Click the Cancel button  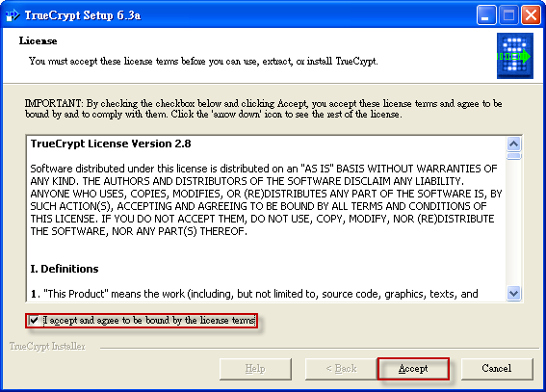(497, 368)
